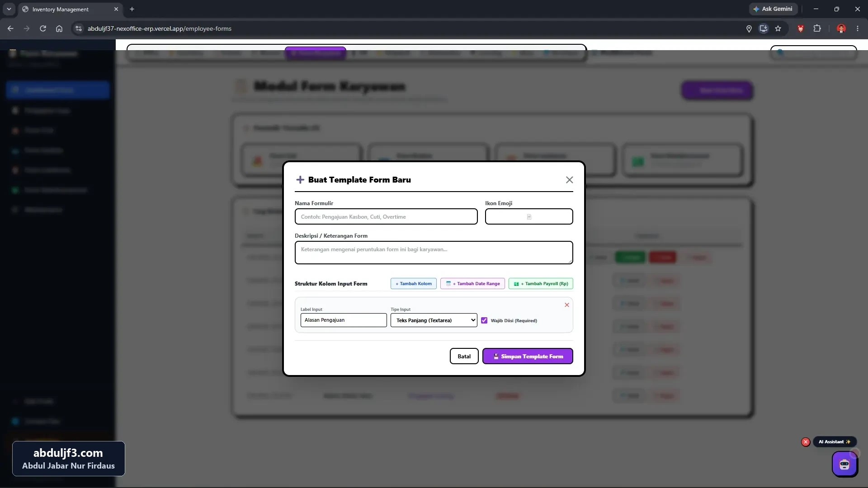Open the browser home page
This screenshot has height=488, width=868.
pos(59,28)
